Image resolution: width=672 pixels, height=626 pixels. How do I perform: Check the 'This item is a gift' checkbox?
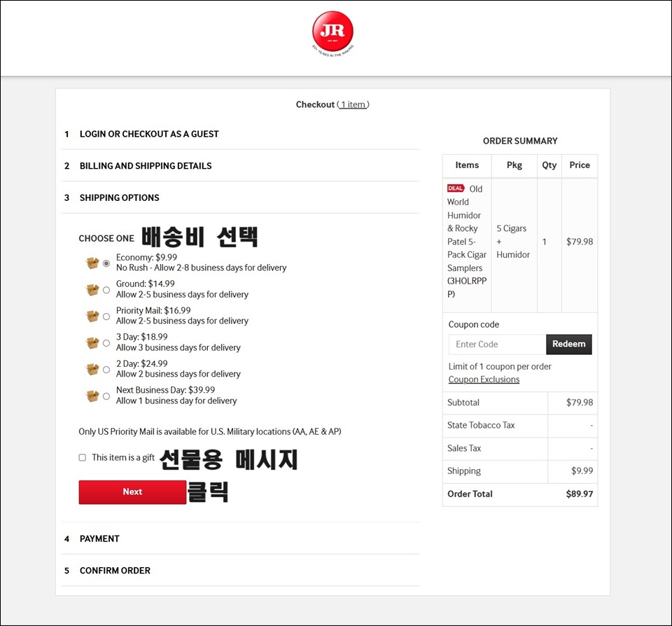(x=83, y=457)
